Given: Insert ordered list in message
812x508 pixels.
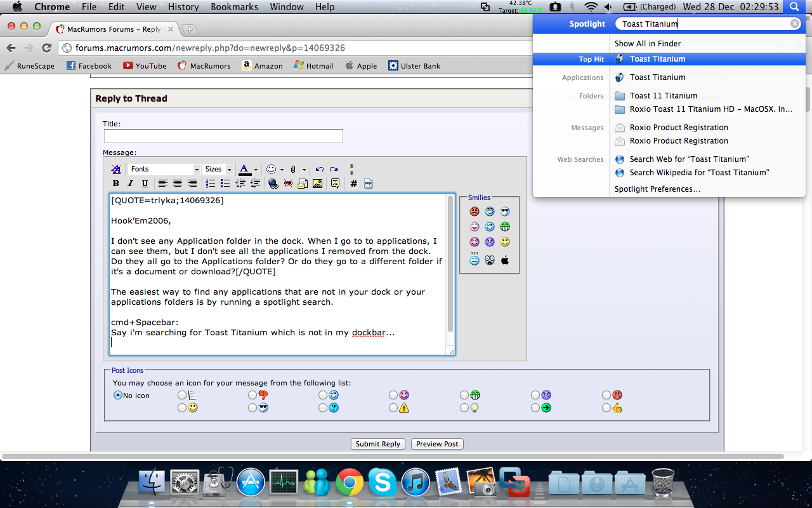Looking at the screenshot, I should (x=211, y=184).
